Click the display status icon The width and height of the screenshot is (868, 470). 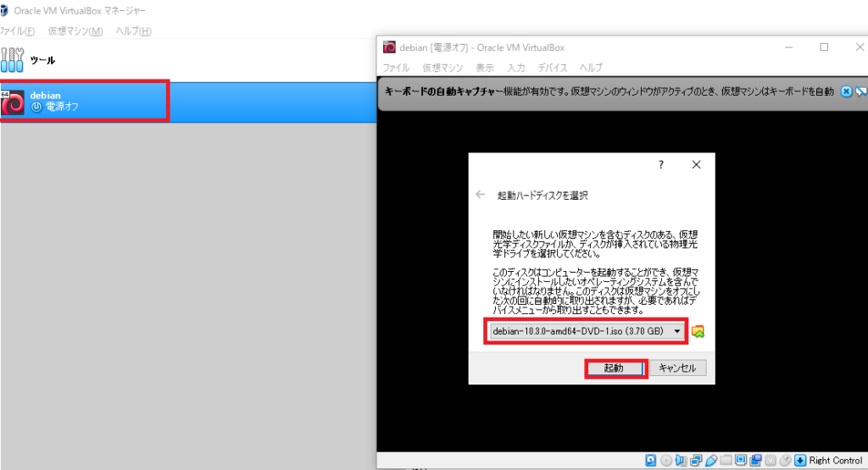[741, 460]
